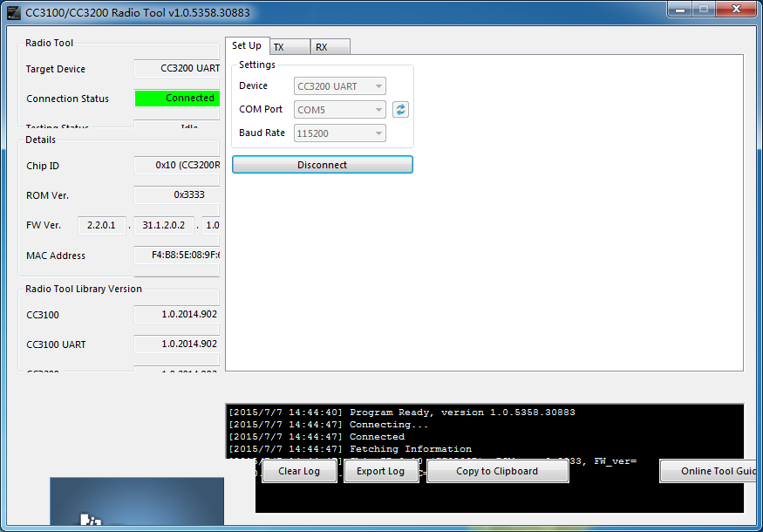Switch to the Set Up tab
This screenshot has width=763, height=532.
(247, 45)
